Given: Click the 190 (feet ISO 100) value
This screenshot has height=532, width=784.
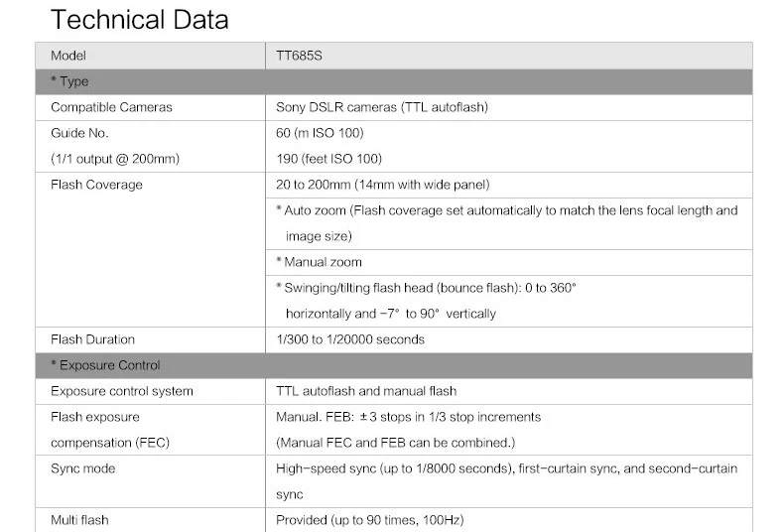Looking at the screenshot, I should click(x=329, y=159).
